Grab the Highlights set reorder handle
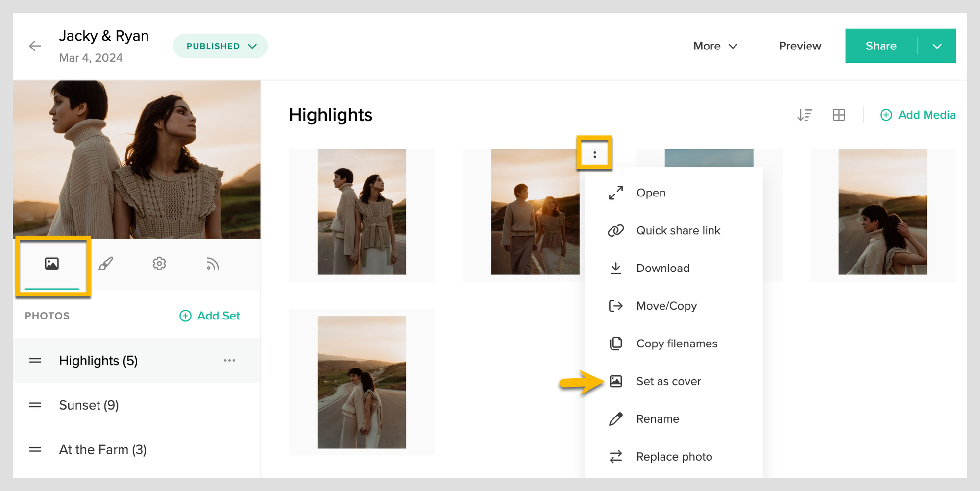The height and width of the screenshot is (491, 980). [x=35, y=361]
